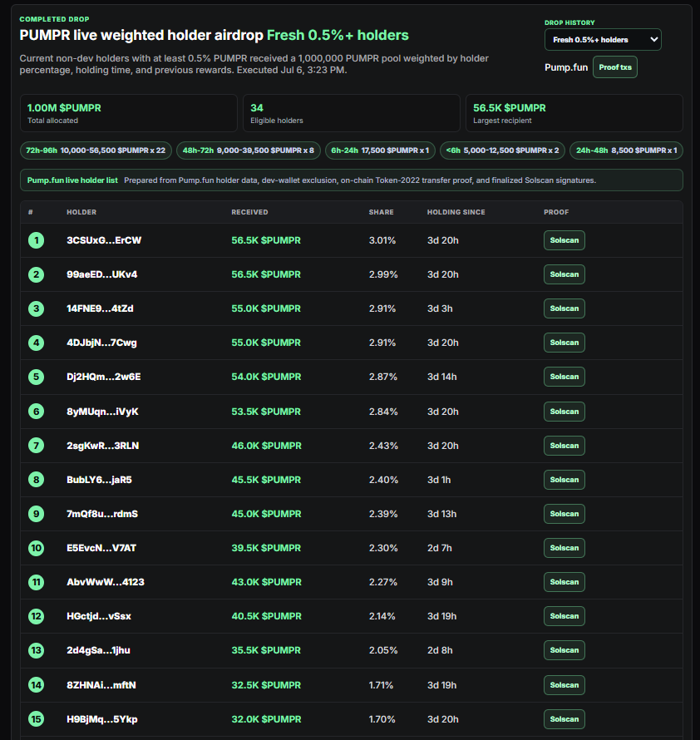700x740 pixels.
Task: Select the 6h-24h tier chip
Action: (380, 150)
